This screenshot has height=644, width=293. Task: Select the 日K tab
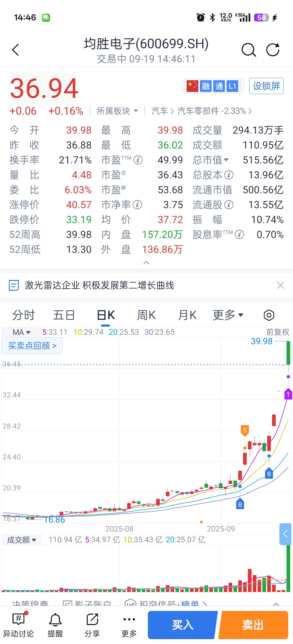(x=106, y=315)
